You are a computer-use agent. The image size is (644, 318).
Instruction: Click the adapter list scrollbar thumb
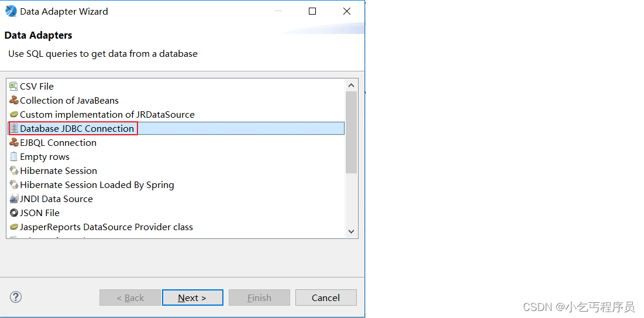351,132
